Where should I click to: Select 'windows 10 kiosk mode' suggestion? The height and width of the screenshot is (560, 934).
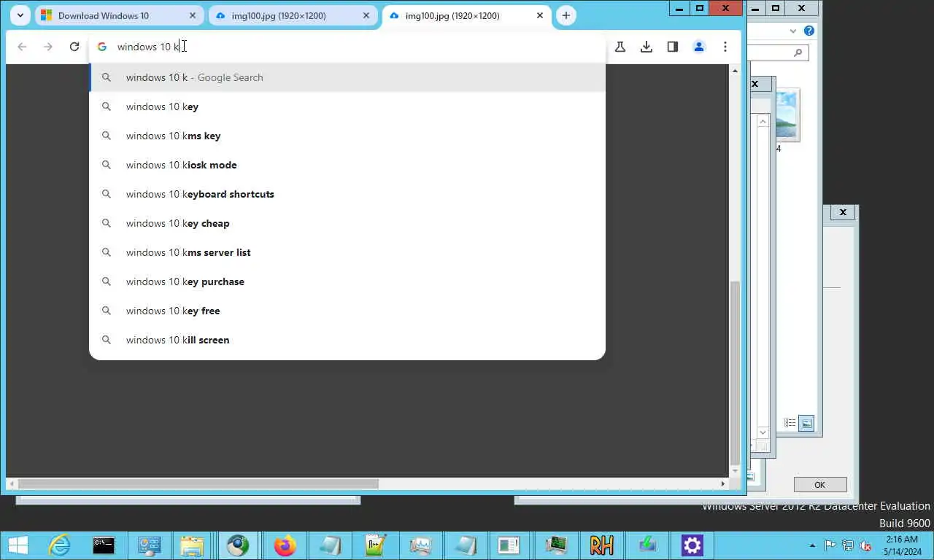(347, 165)
